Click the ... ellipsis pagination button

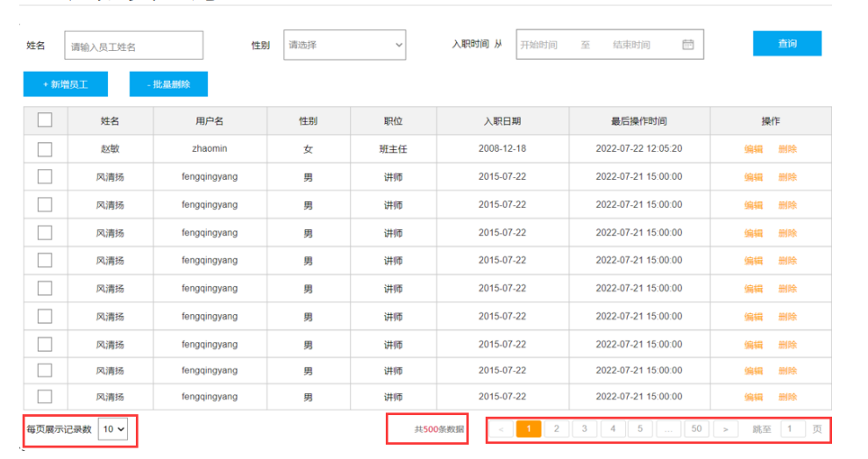click(x=668, y=429)
